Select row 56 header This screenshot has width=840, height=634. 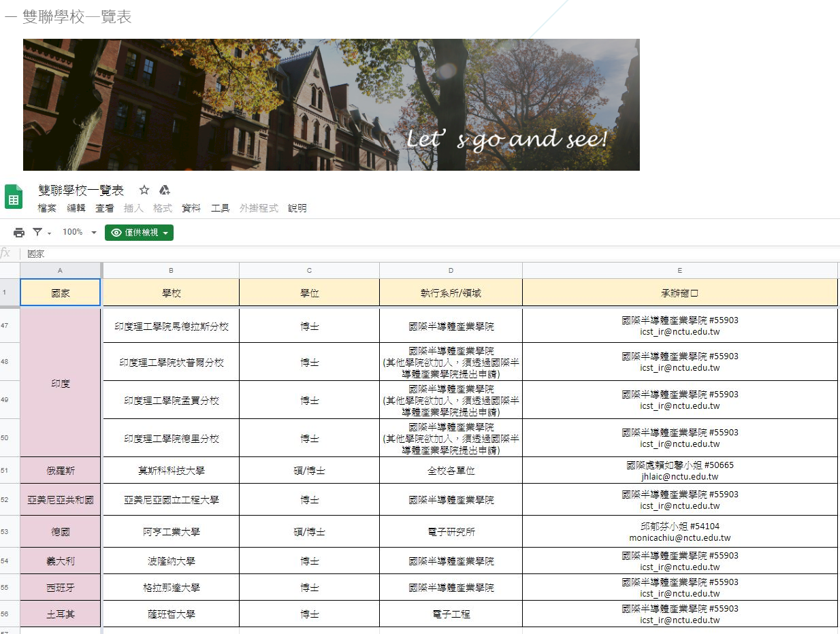pos(10,614)
